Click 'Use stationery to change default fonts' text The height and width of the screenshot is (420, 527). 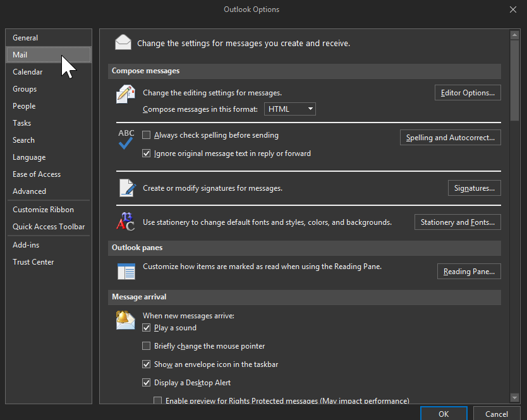(267, 222)
